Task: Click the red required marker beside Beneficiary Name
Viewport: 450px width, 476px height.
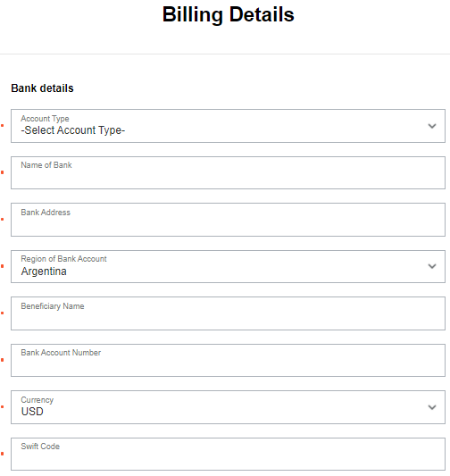Action: (2, 313)
